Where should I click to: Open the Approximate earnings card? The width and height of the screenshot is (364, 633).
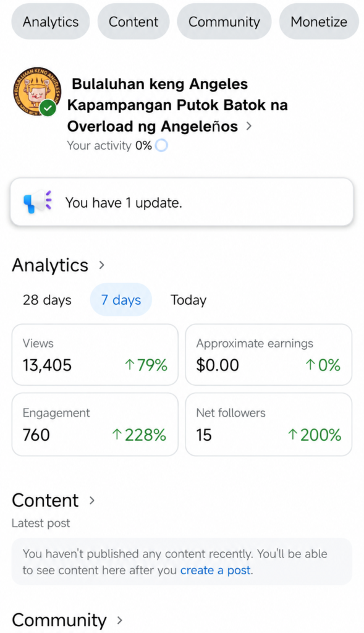269,355
